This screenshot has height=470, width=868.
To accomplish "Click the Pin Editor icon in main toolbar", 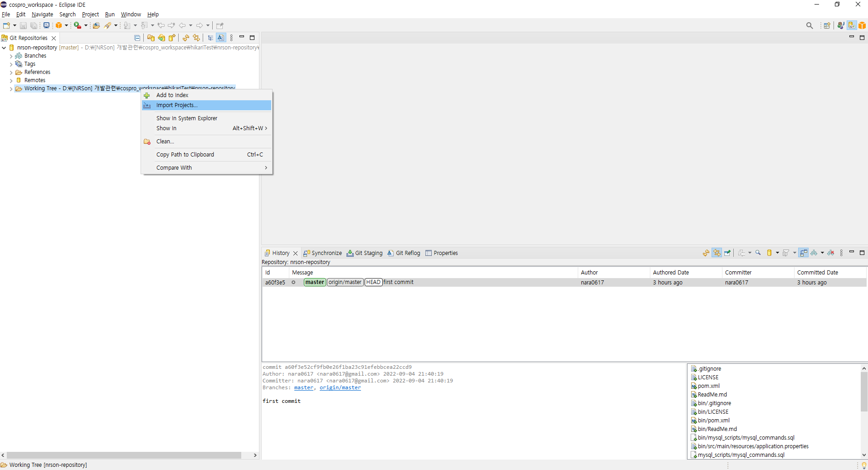I will click(220, 25).
